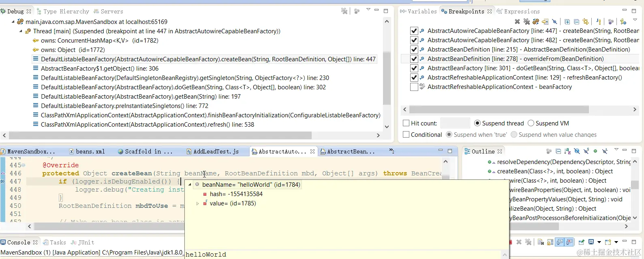Select the Suspend VM radio button
644x259 pixels.
coord(531,123)
